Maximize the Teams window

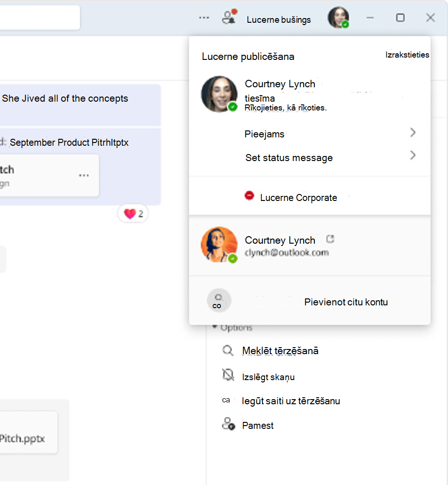tap(400, 18)
